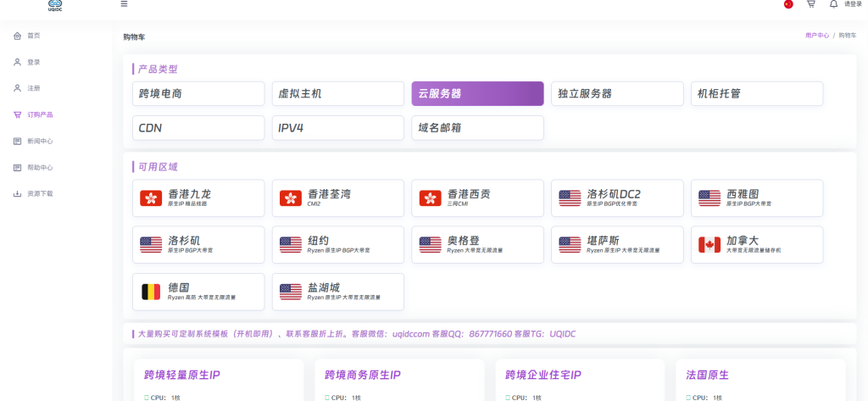Click the user icon beside 注册
Image resolution: width=868 pixels, height=401 pixels.
(x=17, y=88)
